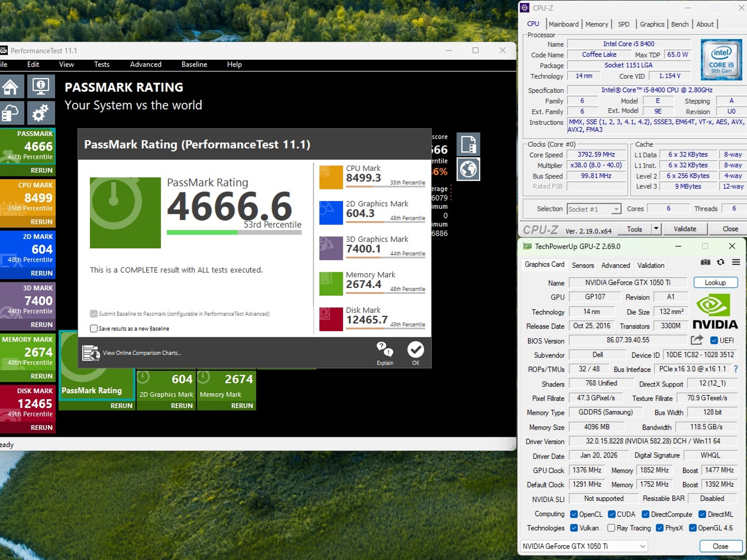The height and width of the screenshot is (560, 747).
Task: Toggle the Vulkan checkbox
Action: [574, 528]
